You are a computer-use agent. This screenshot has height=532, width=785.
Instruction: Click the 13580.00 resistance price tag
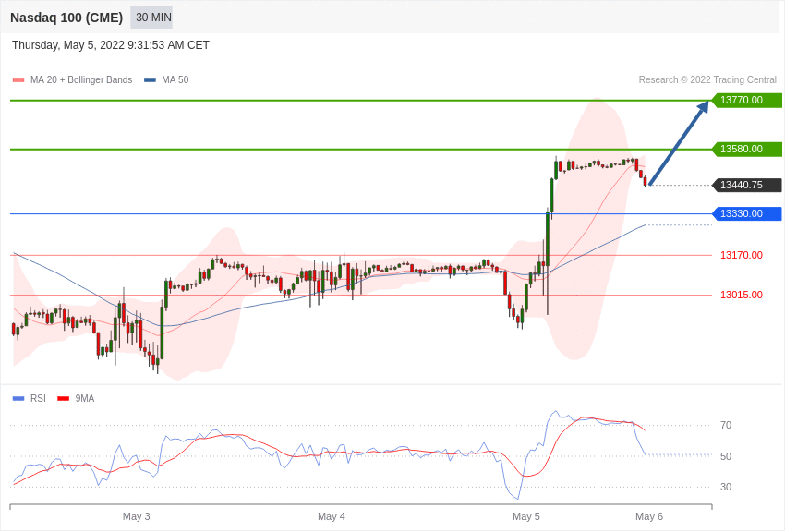tap(746, 149)
